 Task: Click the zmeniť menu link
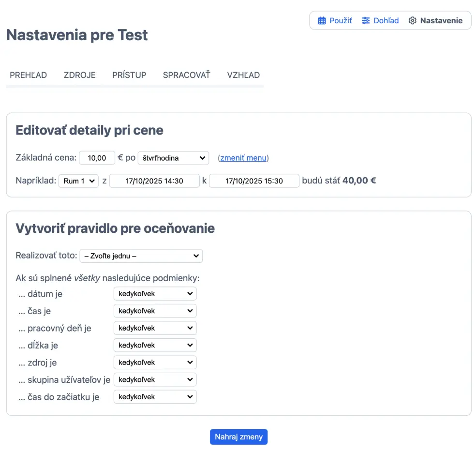pos(243,158)
